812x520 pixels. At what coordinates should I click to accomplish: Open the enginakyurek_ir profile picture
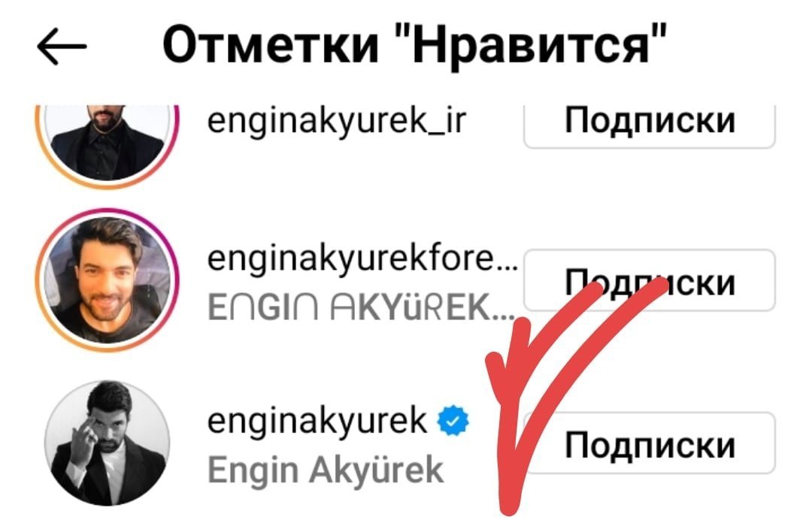point(108,139)
